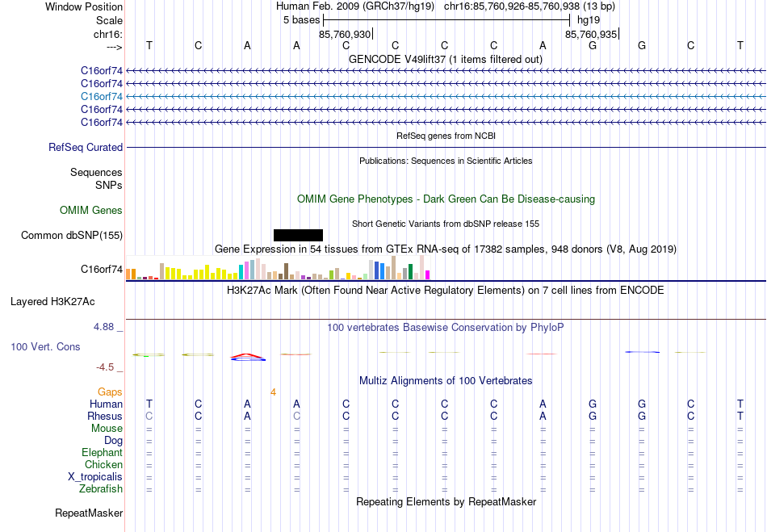
Task: Click the ---> sequence direction arrow label
Action: [115, 47]
